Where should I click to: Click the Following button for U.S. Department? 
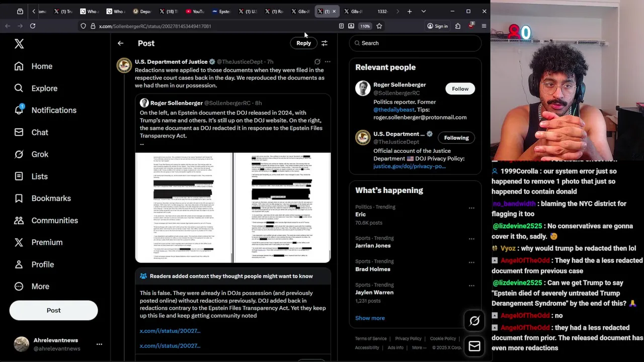coord(456,138)
